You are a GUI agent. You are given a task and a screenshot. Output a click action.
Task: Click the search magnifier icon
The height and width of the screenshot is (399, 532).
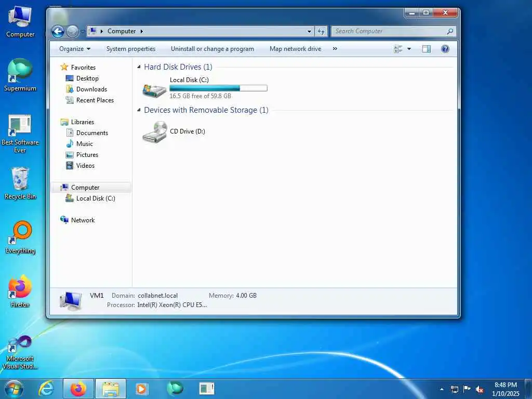(x=450, y=31)
